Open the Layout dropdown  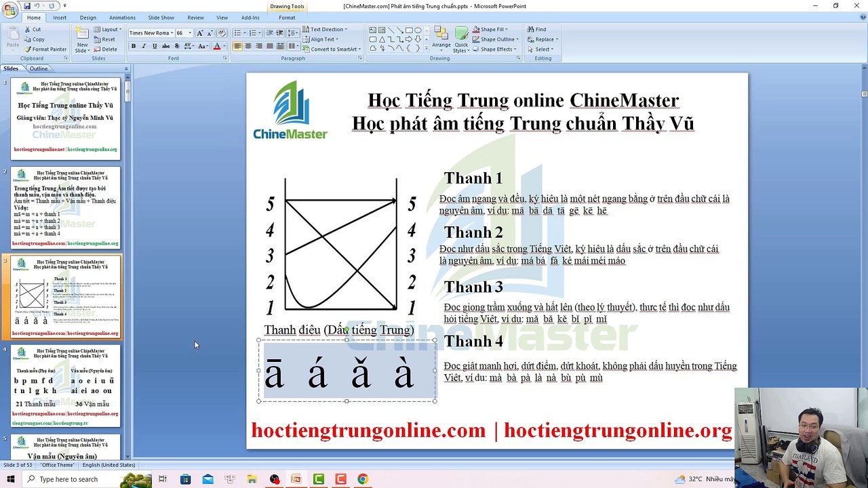(108, 29)
